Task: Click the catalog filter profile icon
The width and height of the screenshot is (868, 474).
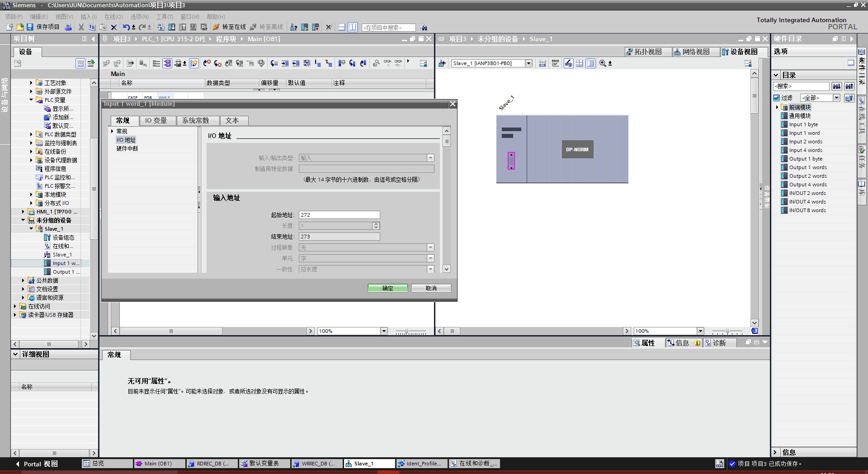Action: click(849, 98)
